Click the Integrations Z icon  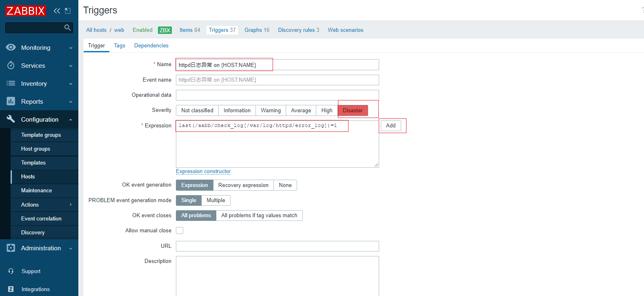click(x=11, y=289)
